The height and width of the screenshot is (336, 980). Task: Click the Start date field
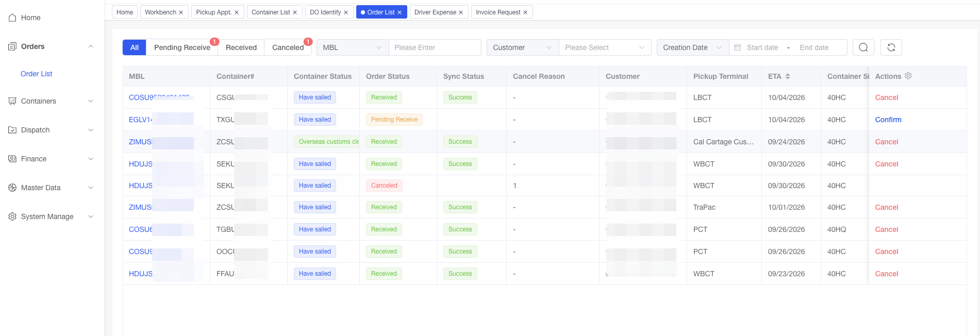click(x=762, y=47)
